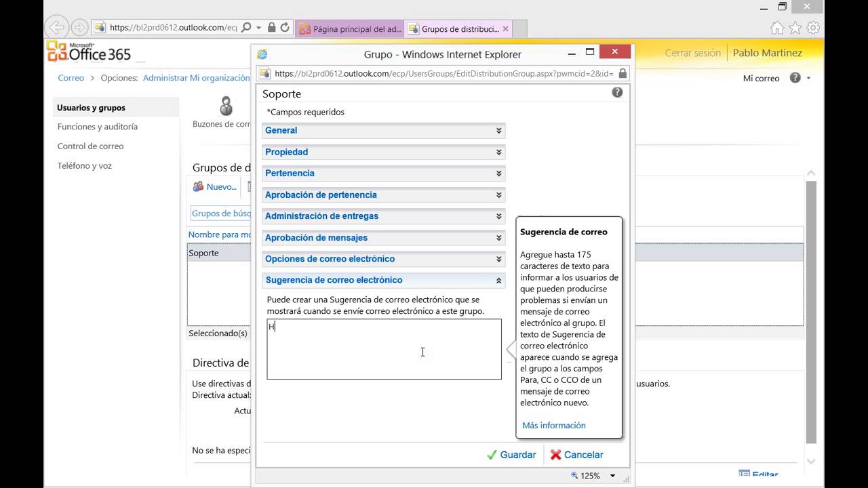Image resolution: width=868 pixels, height=488 pixels.
Task: Click the address bar search magnifier icon
Action: click(246, 28)
